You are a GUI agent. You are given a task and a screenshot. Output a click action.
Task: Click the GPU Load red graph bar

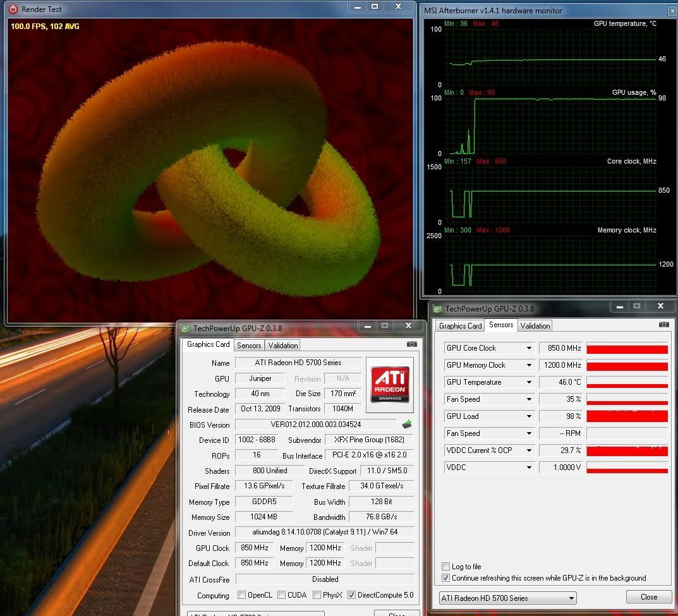pyautogui.click(x=627, y=417)
